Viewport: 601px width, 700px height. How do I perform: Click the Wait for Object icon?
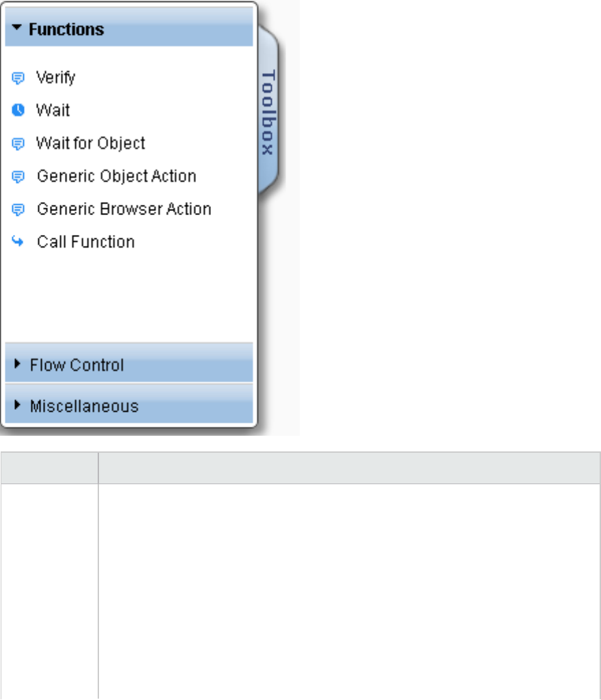coord(18,143)
